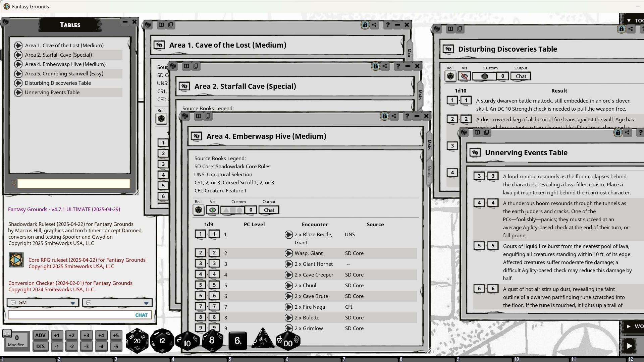Screen dimensions: 644x362
Task: Set Emberwasp table output with Chat button
Action: click(x=269, y=210)
